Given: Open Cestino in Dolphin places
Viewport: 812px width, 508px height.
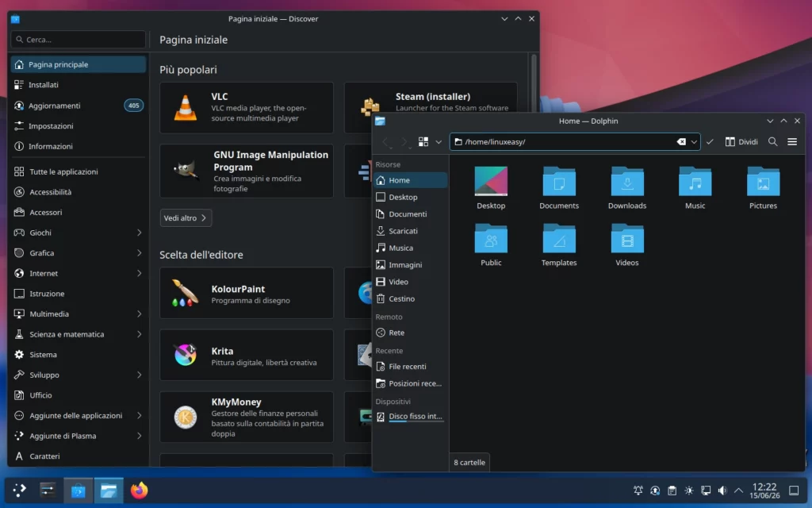Looking at the screenshot, I should pos(410,298).
